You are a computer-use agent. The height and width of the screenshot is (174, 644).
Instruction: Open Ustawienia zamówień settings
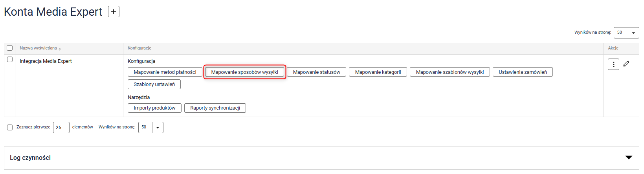pyautogui.click(x=523, y=72)
